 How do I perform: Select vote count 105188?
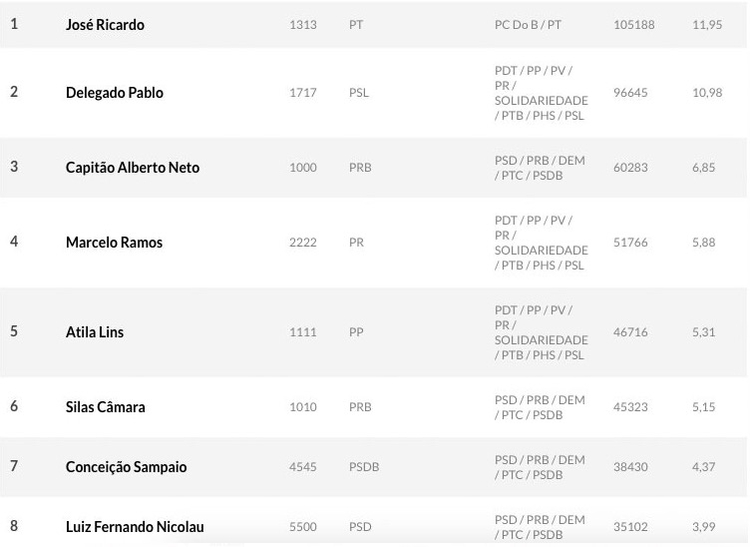coord(634,25)
